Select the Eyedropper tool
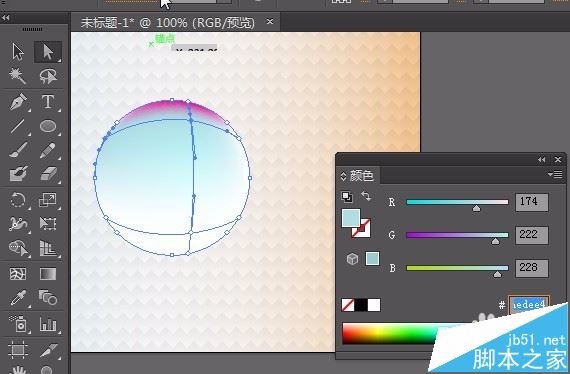Image resolution: width=570 pixels, height=374 pixels. coord(18,298)
